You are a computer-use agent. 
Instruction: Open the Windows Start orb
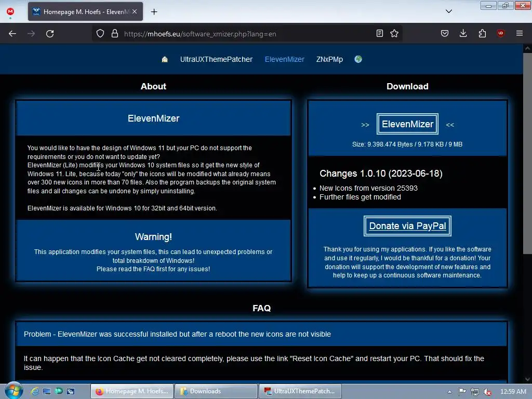[x=14, y=391]
